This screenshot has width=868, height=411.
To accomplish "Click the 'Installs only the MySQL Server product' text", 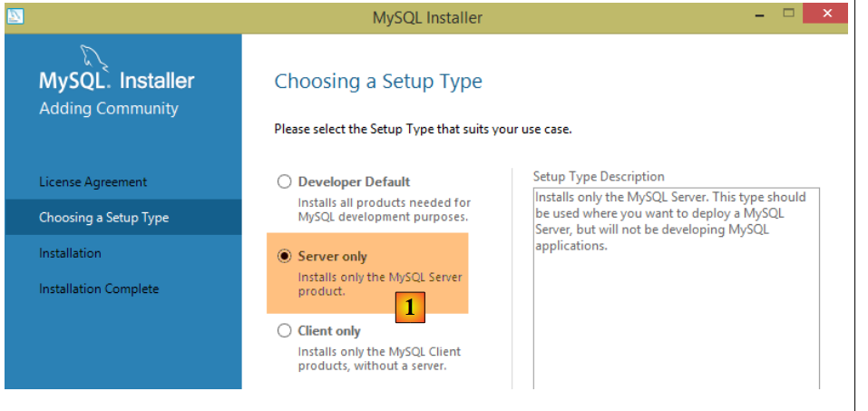I will coord(380,284).
